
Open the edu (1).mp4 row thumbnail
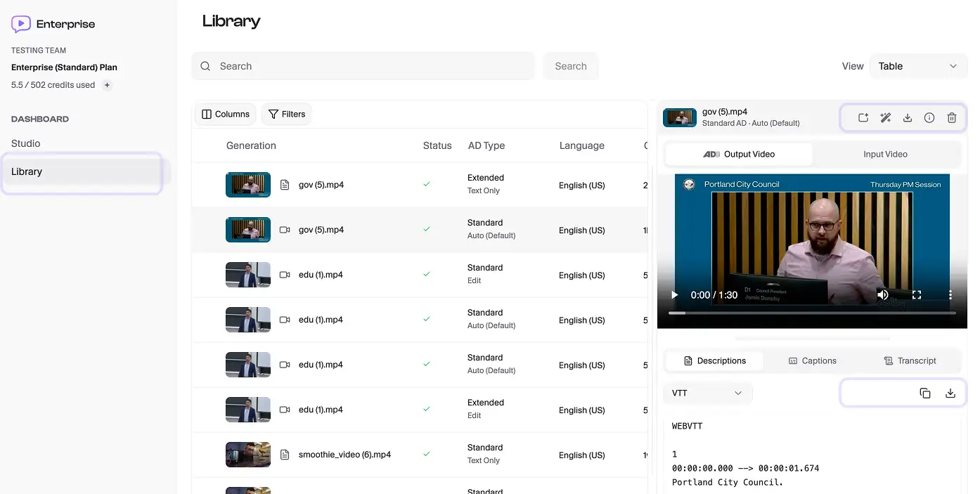(247, 274)
